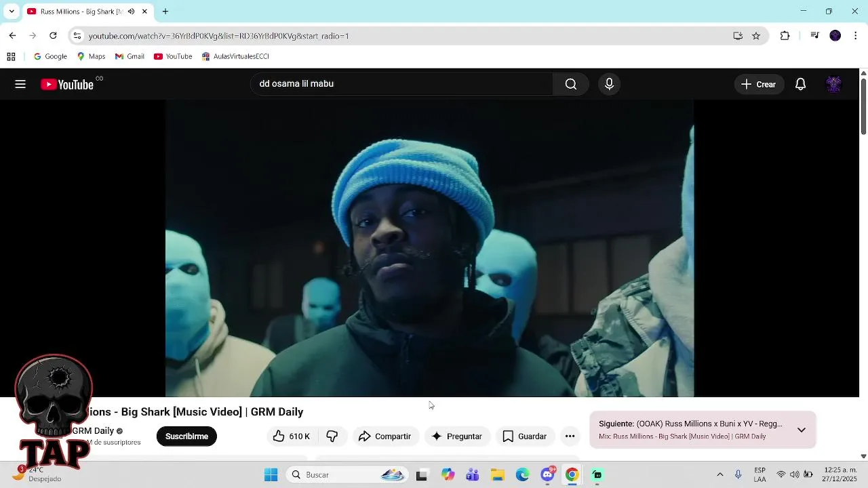Like the video with 610 K likes

point(292,436)
